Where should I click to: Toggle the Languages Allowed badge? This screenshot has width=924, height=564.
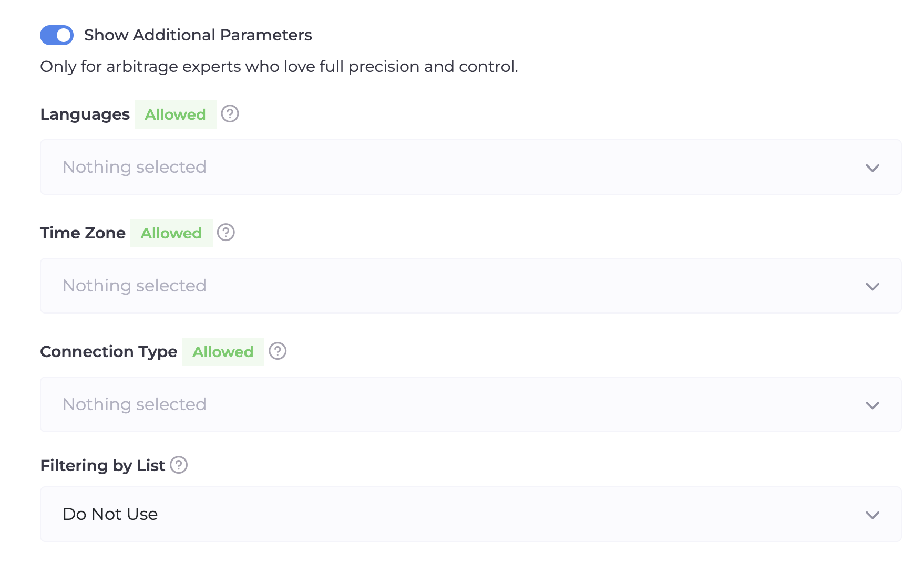(175, 114)
